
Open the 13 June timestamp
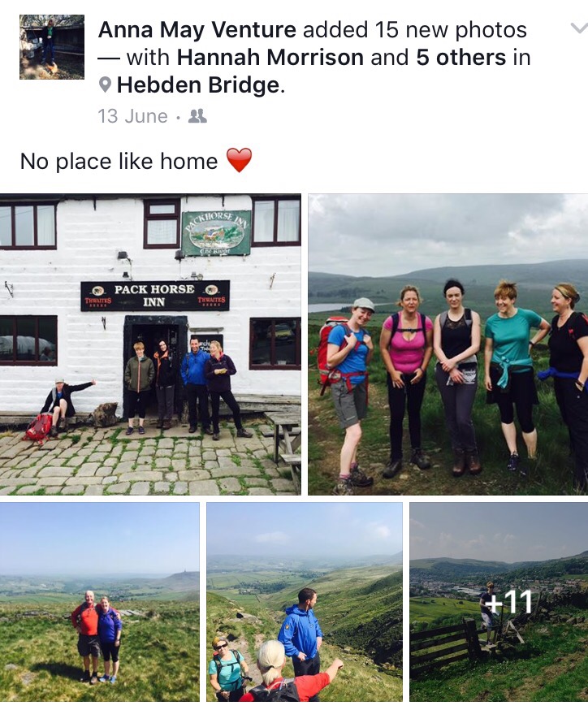(x=132, y=116)
